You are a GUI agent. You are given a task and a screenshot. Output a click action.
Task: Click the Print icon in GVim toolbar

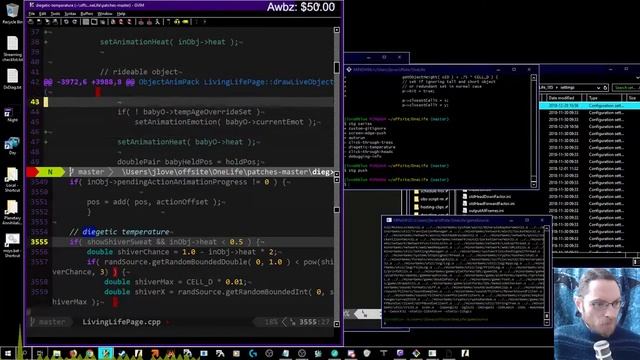(55, 22)
